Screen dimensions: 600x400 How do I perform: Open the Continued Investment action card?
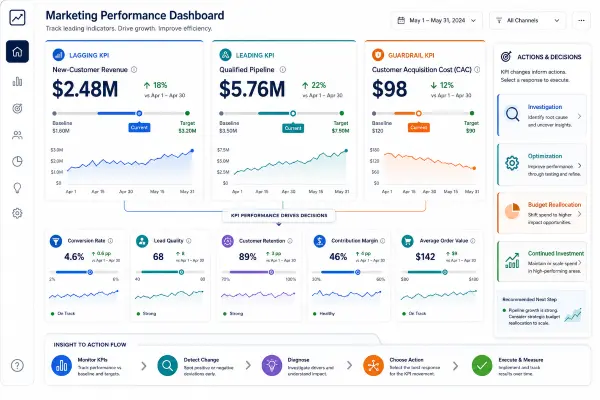542,262
